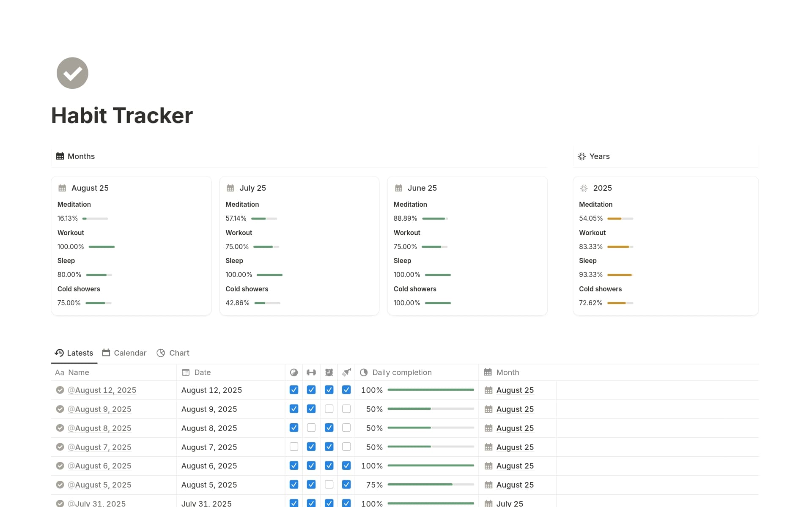Click the Months section heading
This screenshot has width=812, height=507.
tap(81, 156)
